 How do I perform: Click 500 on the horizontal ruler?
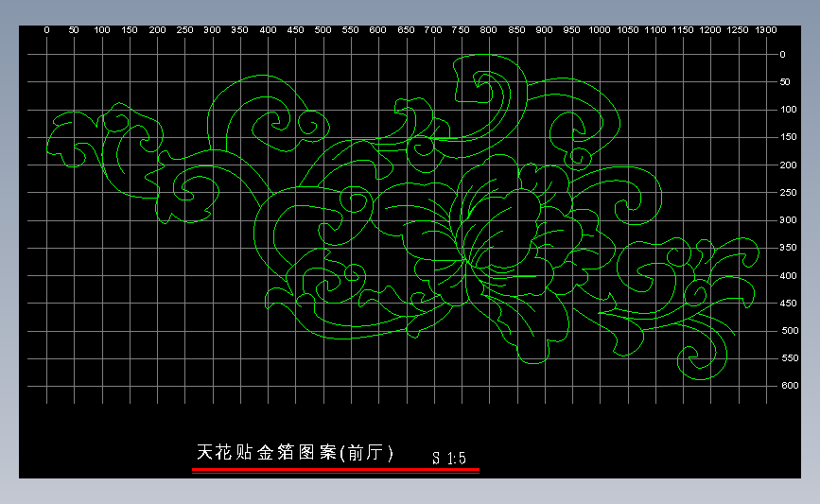(323, 30)
